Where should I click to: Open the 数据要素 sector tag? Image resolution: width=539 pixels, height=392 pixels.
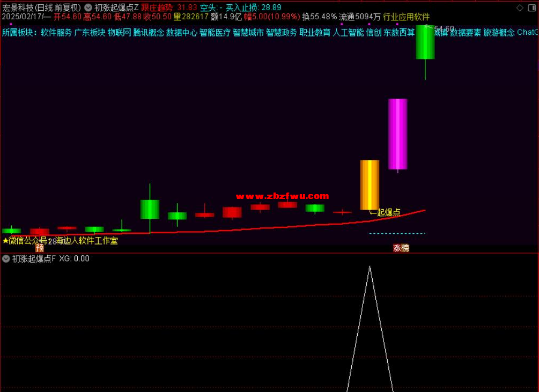pos(466,33)
